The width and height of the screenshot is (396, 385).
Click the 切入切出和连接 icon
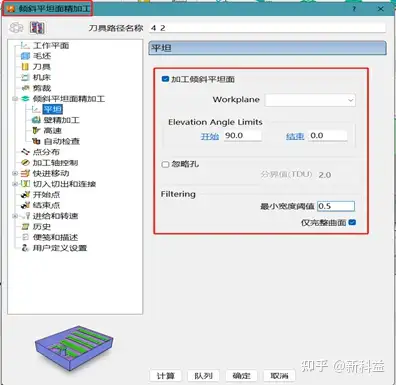point(25,184)
